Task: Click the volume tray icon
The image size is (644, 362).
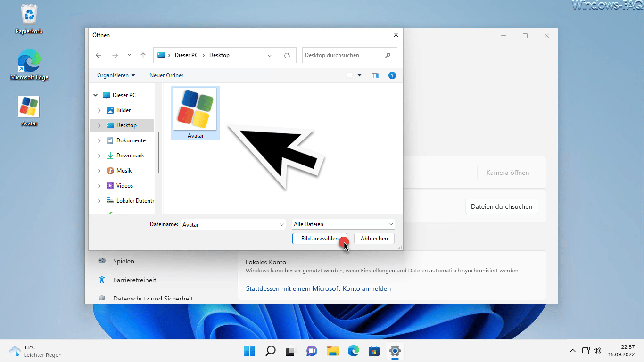Action: (597, 351)
